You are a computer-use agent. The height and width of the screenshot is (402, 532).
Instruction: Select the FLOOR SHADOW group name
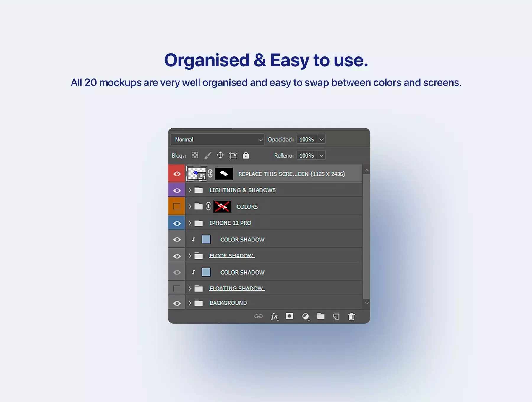[x=232, y=255]
